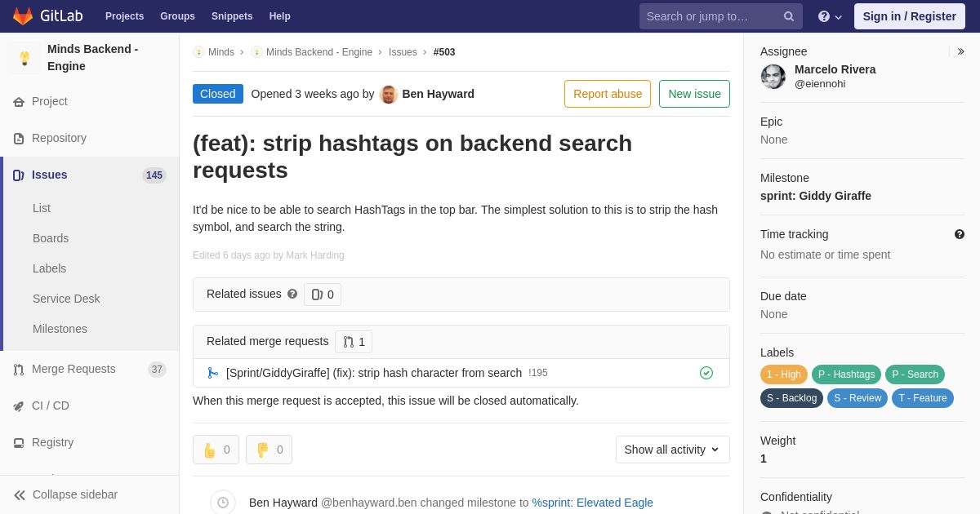
Task: Click the Ben Hayward author name link
Action: pyautogui.click(x=439, y=94)
